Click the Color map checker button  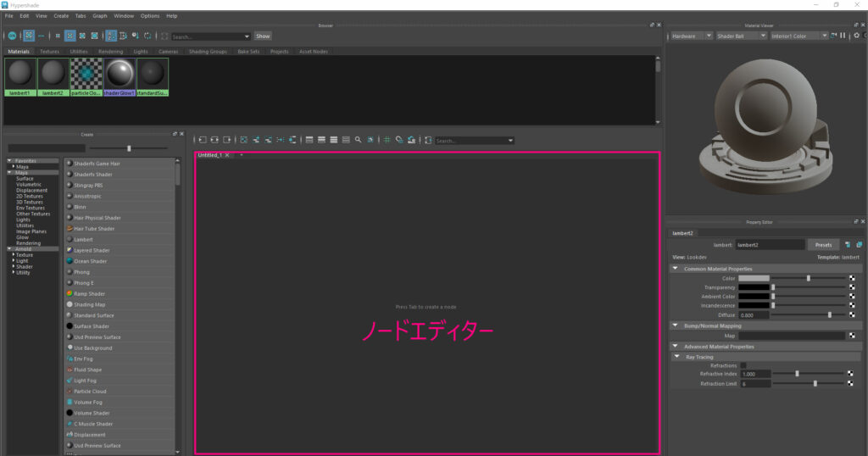[852, 278]
